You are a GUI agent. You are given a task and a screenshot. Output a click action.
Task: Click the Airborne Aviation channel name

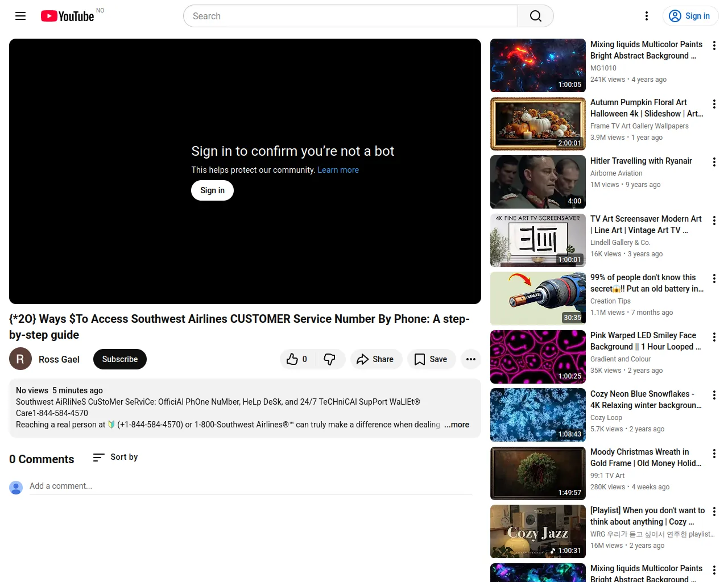pos(617,173)
